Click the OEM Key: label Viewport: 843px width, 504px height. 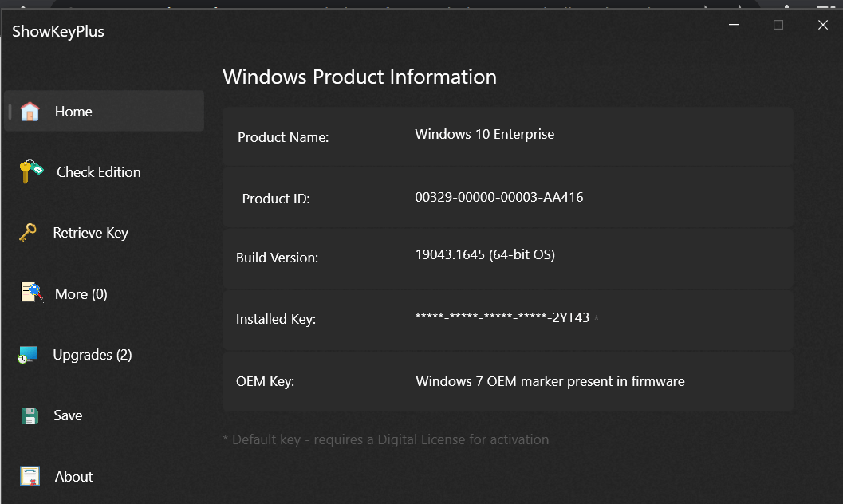point(265,381)
